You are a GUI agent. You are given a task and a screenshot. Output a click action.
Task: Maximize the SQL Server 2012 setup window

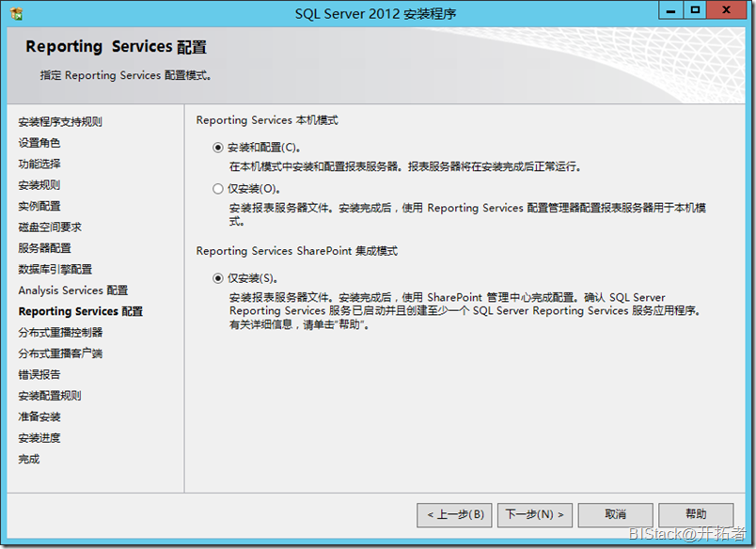tap(695, 10)
